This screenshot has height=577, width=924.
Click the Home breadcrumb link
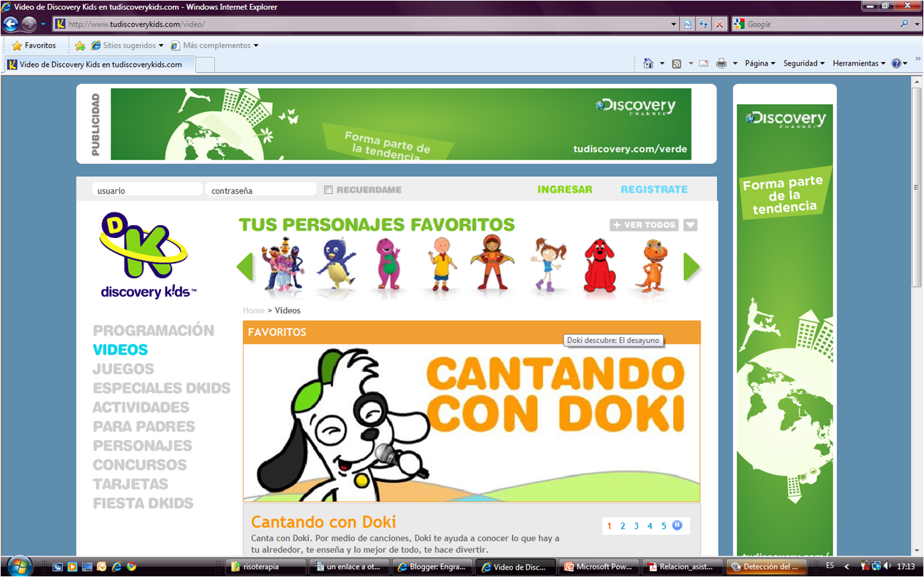[253, 310]
